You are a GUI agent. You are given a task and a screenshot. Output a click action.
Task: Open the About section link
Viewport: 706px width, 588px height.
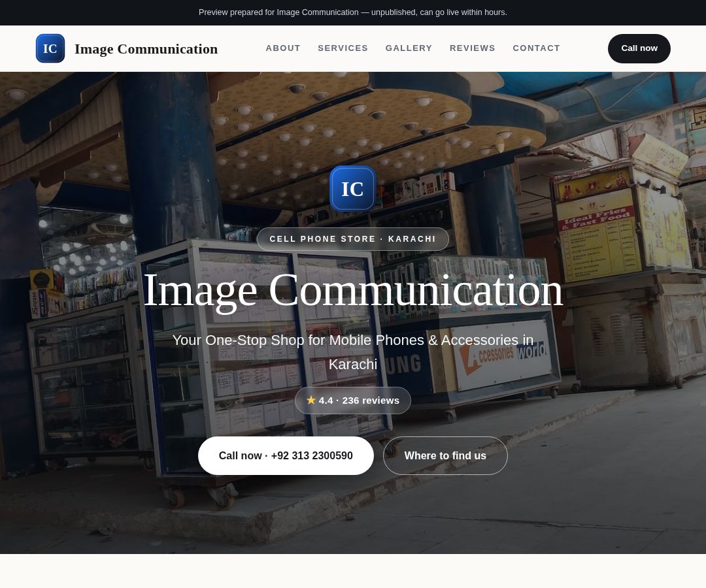click(x=283, y=48)
